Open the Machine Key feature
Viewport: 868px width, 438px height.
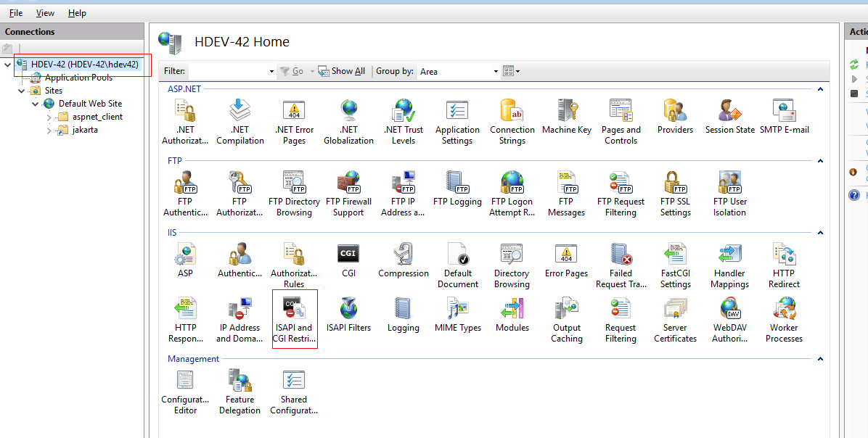coord(566,117)
